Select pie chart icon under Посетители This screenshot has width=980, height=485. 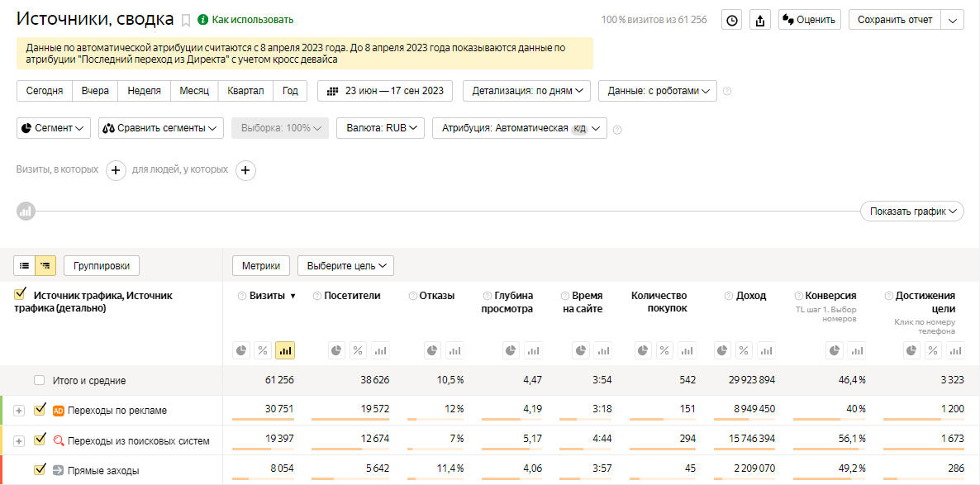tap(337, 350)
